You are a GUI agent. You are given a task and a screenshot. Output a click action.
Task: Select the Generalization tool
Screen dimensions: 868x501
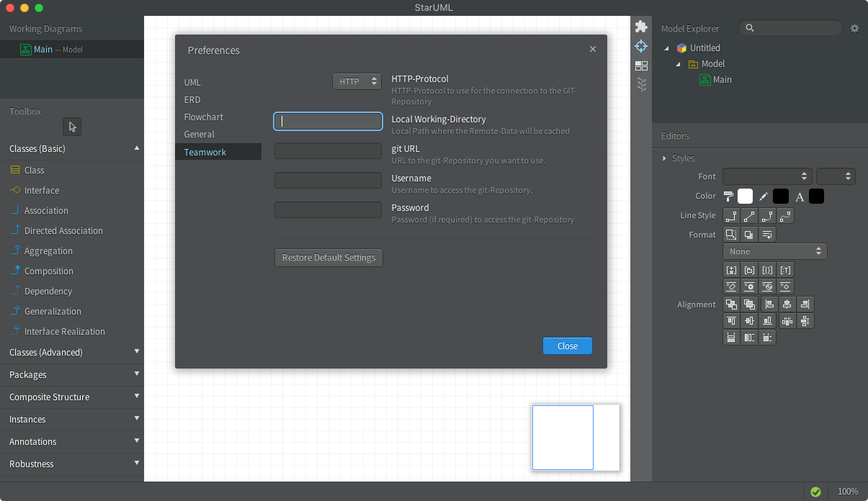pos(53,312)
